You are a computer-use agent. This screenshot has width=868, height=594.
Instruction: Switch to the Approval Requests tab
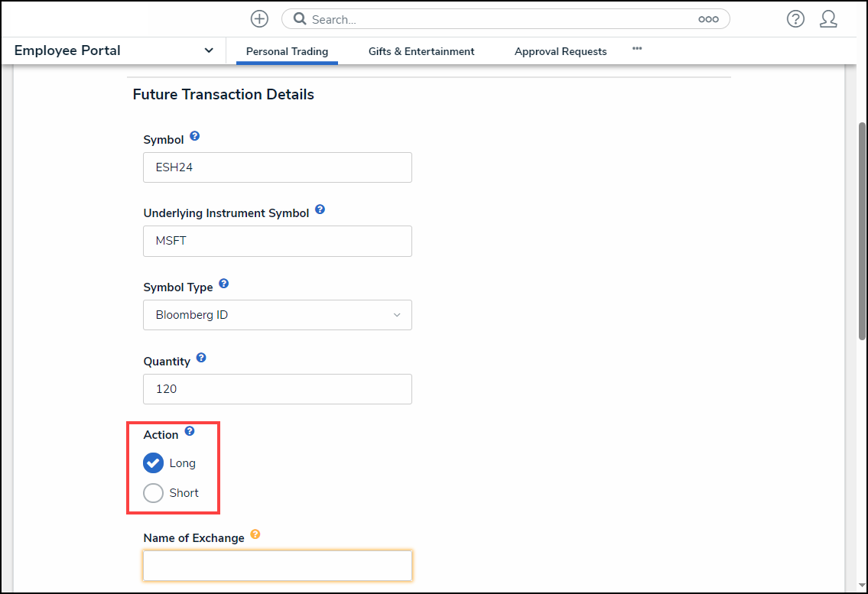[561, 51]
